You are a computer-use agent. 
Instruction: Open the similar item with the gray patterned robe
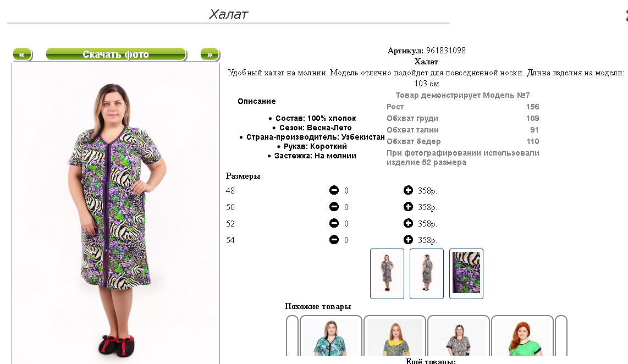point(459,337)
